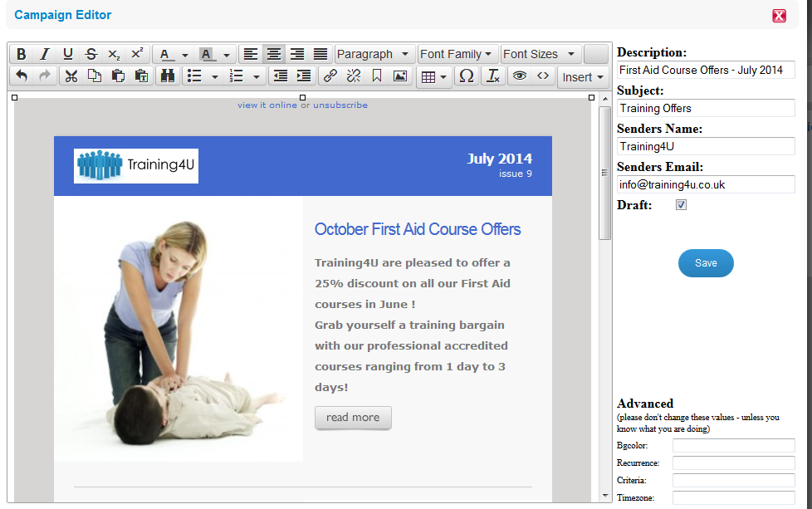The height and width of the screenshot is (509, 812).
Task: Click the Bgcolor input field
Action: coord(733,445)
